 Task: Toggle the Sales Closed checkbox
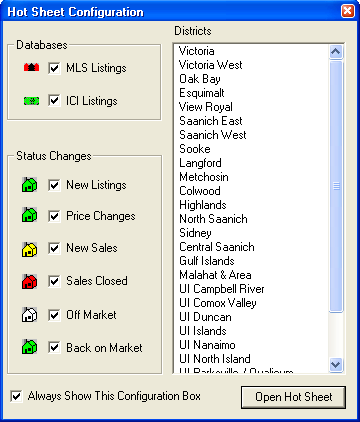click(54, 281)
